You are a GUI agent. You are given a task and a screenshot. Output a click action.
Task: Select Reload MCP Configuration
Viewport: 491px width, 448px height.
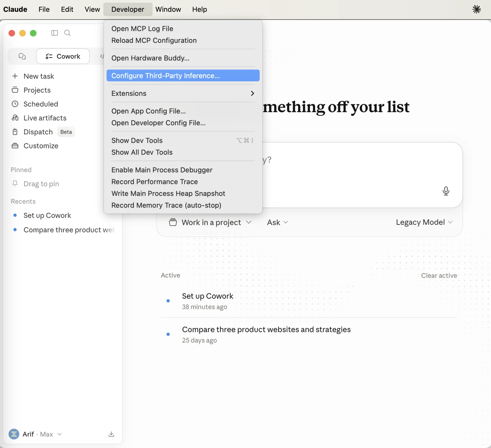pyautogui.click(x=183, y=41)
